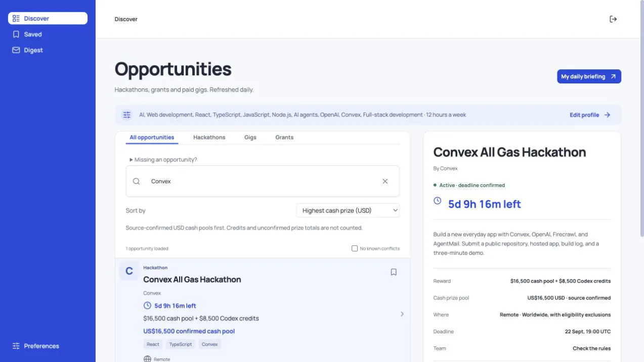Screen dimensions: 644x362
Task: Click the By Convex label
Action: [446, 168]
